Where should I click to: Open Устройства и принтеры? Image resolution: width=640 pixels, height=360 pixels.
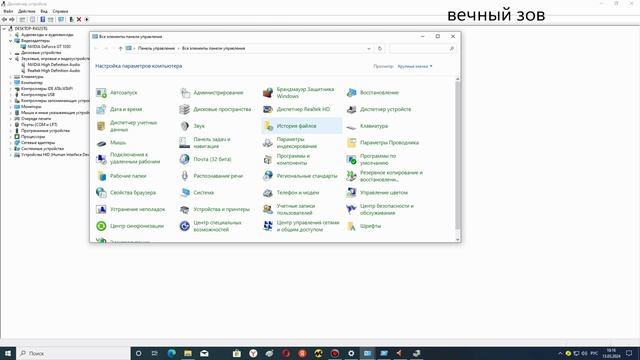tap(215, 209)
